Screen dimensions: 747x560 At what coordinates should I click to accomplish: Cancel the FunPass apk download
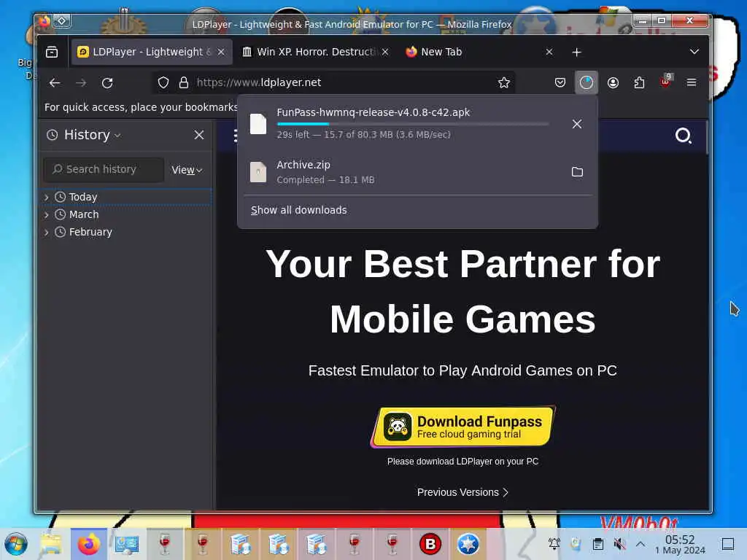577,124
